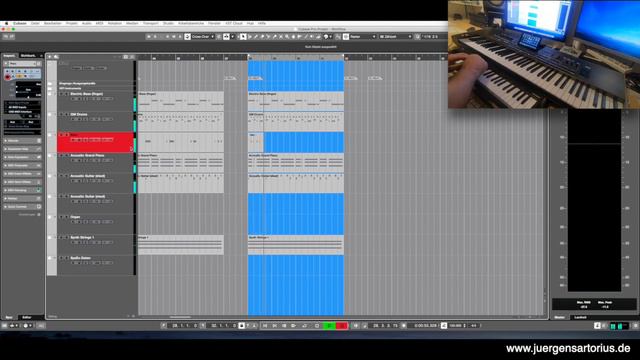Viewport: 640px width, 360px height.
Task: Click the left locator value 28.1.1.0
Action: 184,326
